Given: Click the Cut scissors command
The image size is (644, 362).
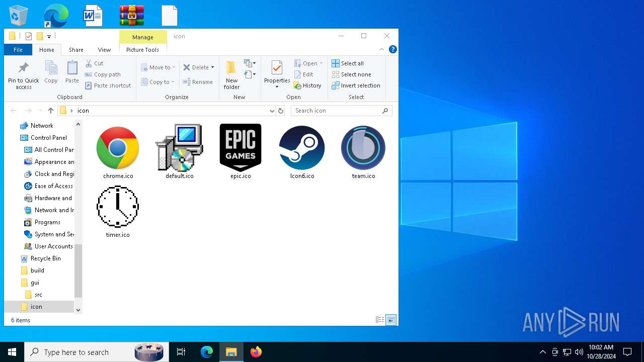Looking at the screenshot, I should [x=94, y=63].
